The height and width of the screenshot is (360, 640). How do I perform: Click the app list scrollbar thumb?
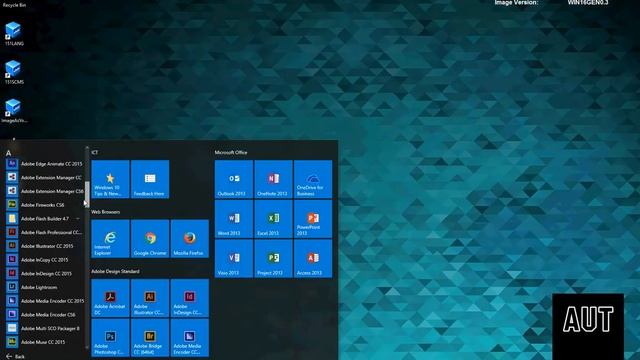coord(87,194)
